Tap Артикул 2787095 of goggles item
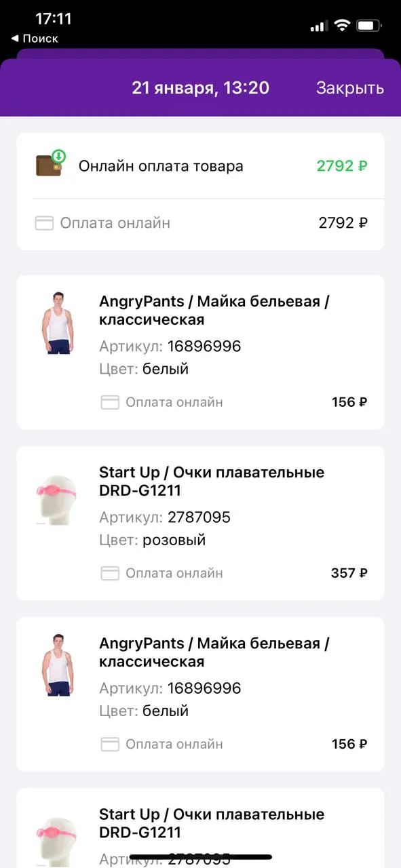This screenshot has height=868, width=401. 198,517
